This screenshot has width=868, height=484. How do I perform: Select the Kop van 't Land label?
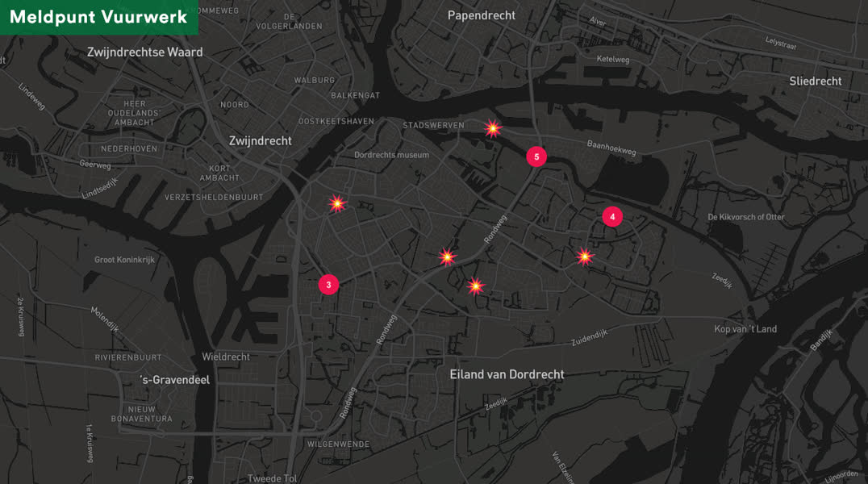(x=745, y=329)
